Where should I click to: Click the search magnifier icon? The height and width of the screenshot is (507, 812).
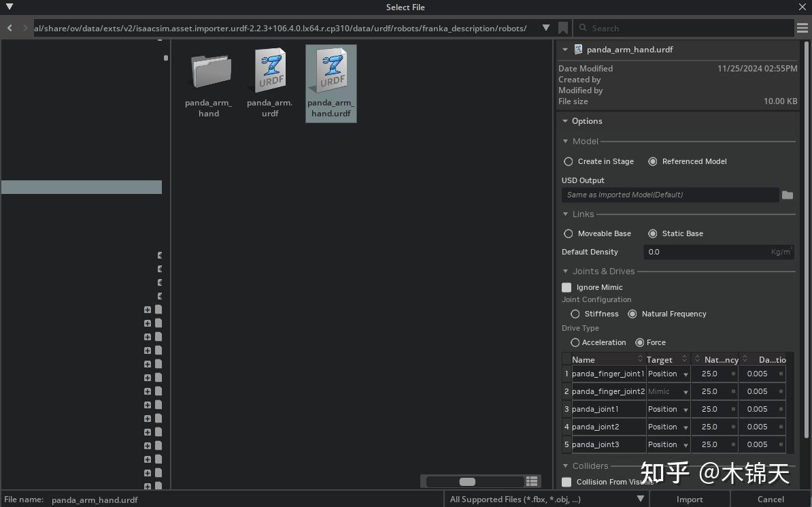583,28
